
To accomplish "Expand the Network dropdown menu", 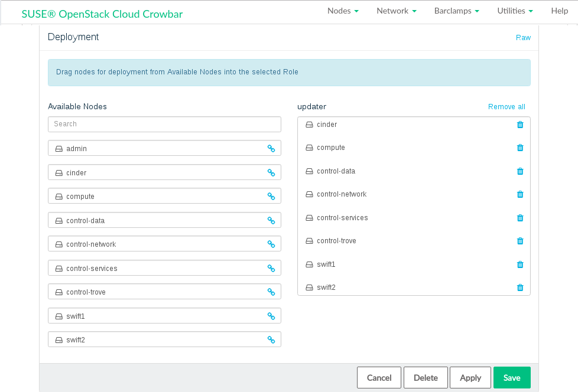I will [396, 11].
